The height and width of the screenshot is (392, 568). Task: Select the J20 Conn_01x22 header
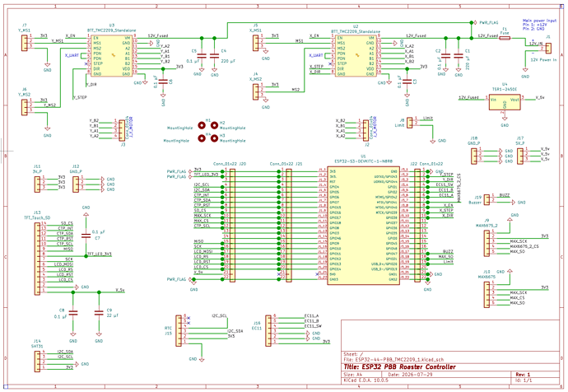tap(232, 226)
